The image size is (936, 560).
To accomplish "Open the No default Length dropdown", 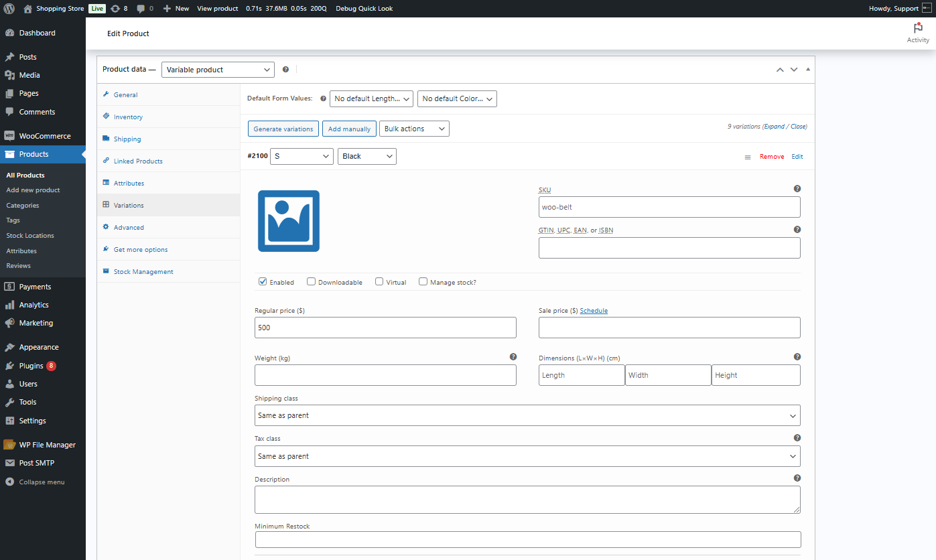I will [x=371, y=98].
